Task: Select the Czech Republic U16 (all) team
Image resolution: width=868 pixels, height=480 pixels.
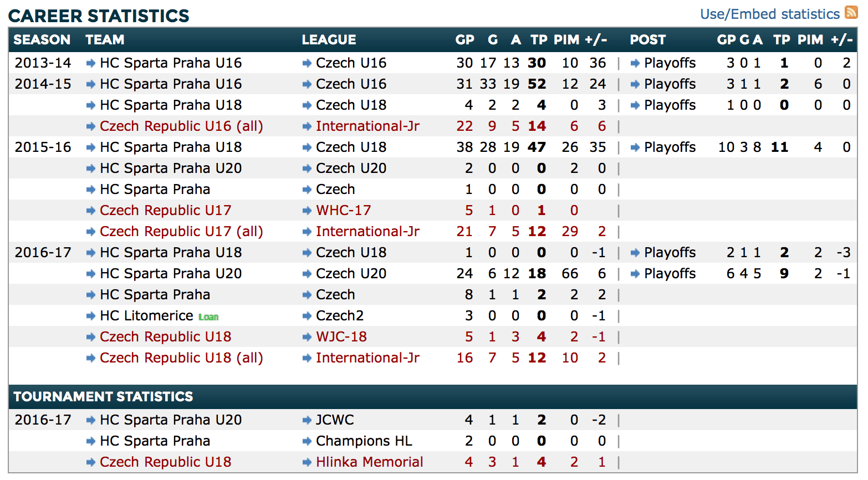Action: pos(181,126)
